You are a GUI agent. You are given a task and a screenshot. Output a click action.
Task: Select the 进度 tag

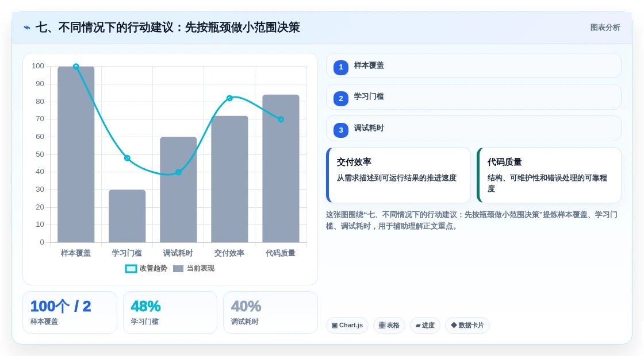coord(425,325)
